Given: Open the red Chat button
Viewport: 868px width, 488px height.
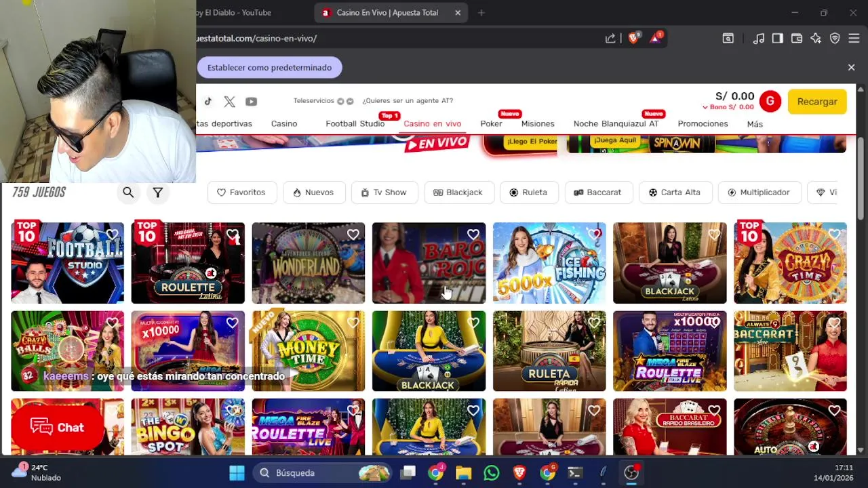Looking at the screenshot, I should [x=58, y=427].
